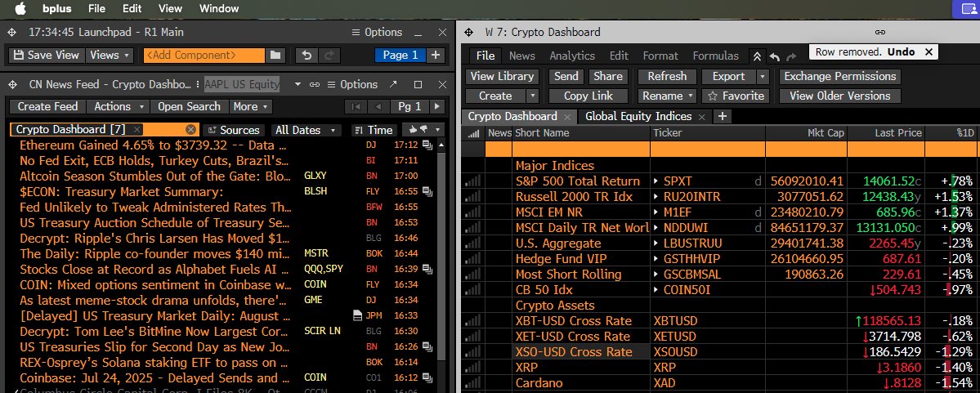Toggle the Time sort button

[x=374, y=130]
